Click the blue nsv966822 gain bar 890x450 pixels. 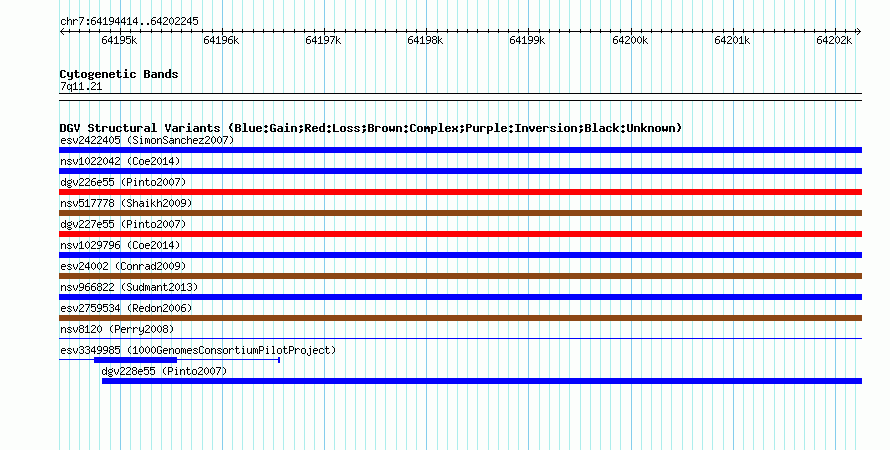(460, 297)
